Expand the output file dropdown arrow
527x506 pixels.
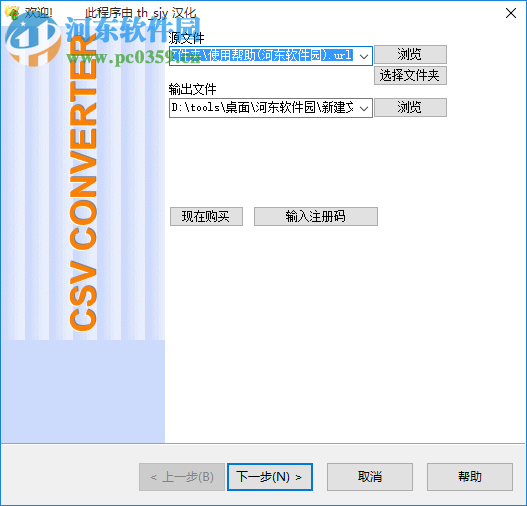[364, 108]
